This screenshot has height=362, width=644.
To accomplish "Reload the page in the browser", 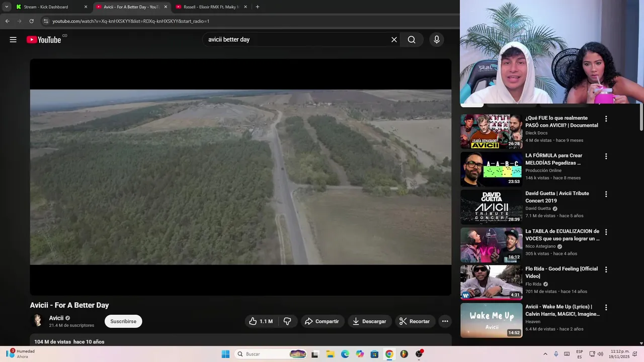I will click(31, 21).
